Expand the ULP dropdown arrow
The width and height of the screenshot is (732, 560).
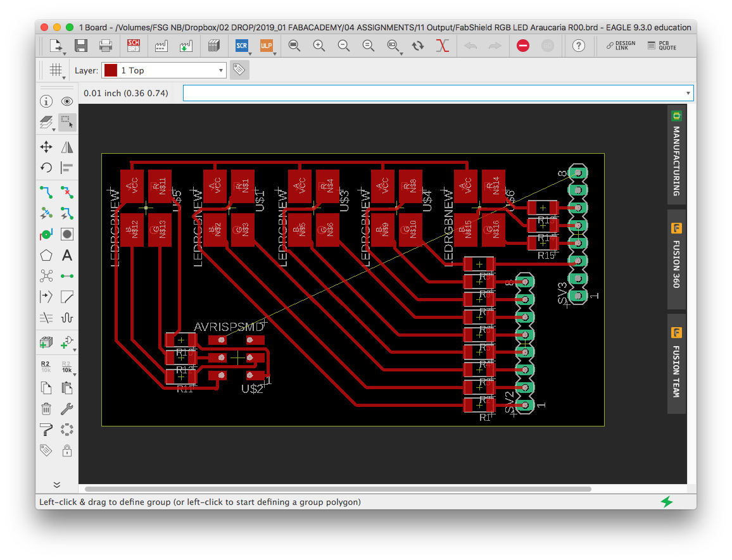point(275,54)
